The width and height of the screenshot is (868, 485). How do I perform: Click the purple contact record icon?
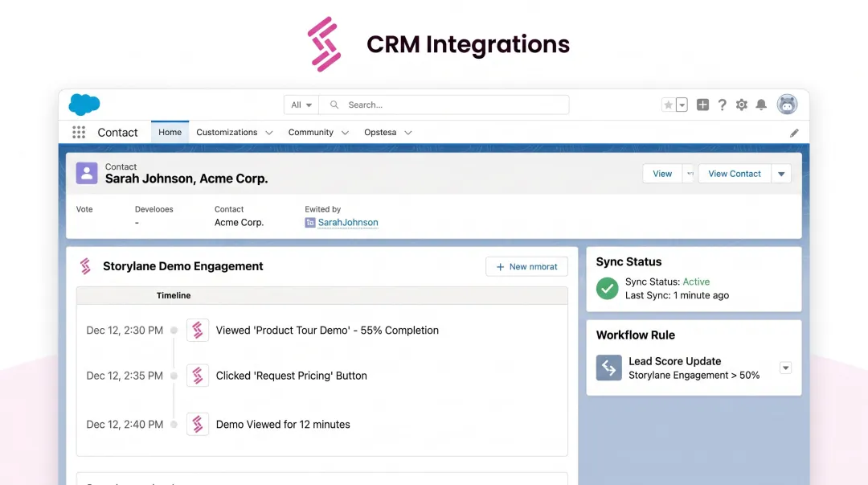(x=87, y=174)
